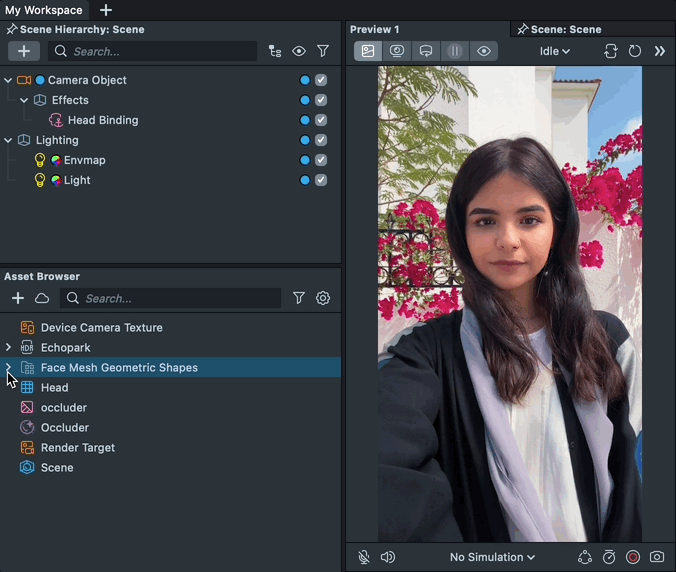Disable the Head Binding checkbox
676x572 pixels.
(321, 120)
